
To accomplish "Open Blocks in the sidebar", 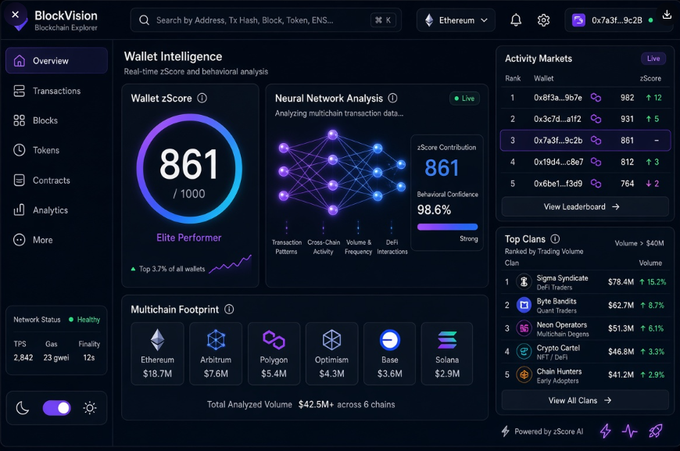I will (x=56, y=121).
